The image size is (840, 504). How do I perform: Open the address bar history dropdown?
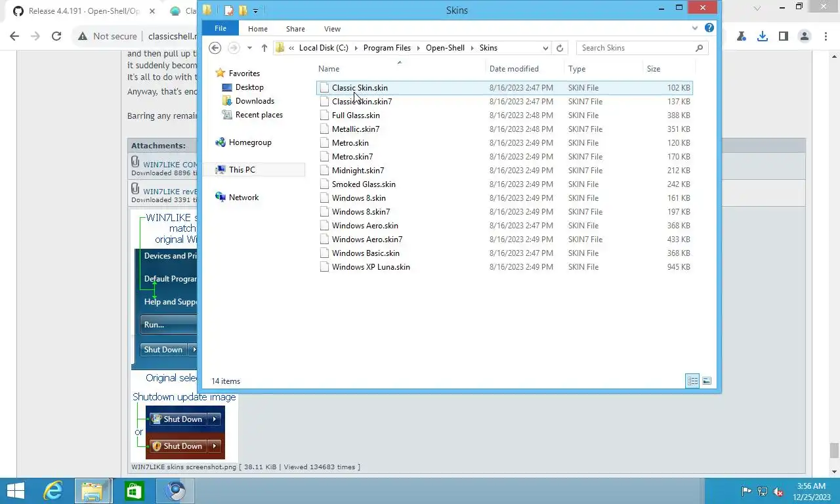545,48
